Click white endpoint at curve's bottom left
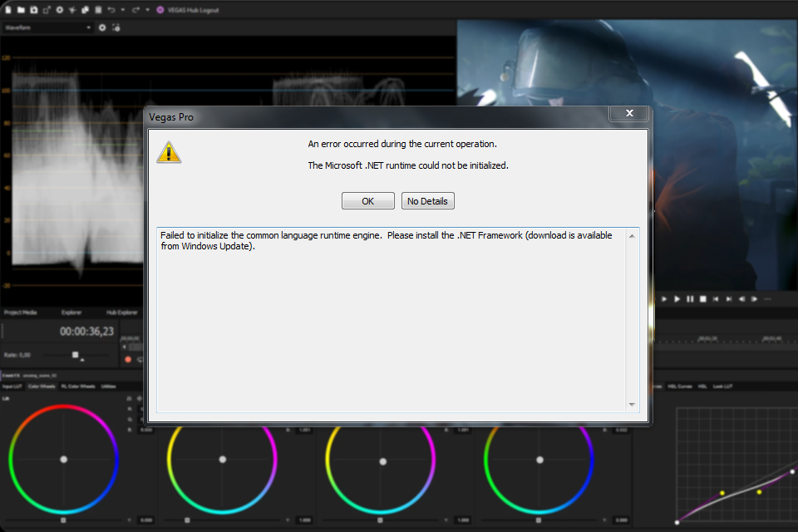798x532 pixels. click(x=677, y=522)
